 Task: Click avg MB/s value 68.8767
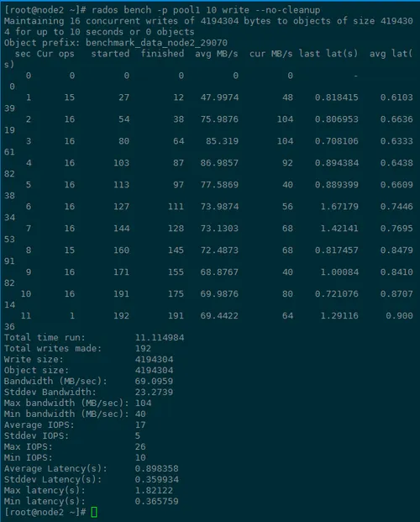(219, 272)
